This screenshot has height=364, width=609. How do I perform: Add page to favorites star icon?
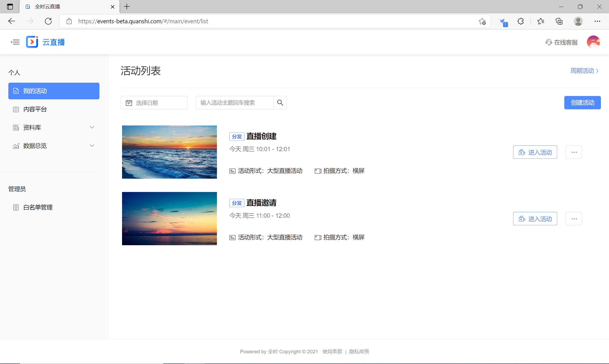(x=482, y=21)
